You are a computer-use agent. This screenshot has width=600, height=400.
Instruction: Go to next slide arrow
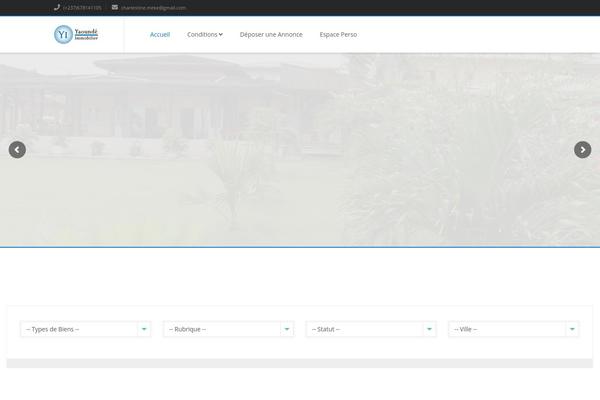coord(582,150)
